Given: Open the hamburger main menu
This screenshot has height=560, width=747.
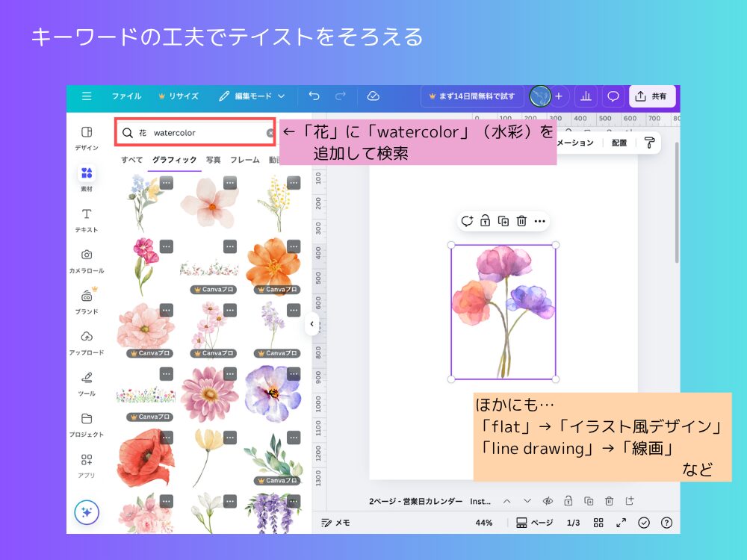Looking at the screenshot, I should [x=87, y=96].
